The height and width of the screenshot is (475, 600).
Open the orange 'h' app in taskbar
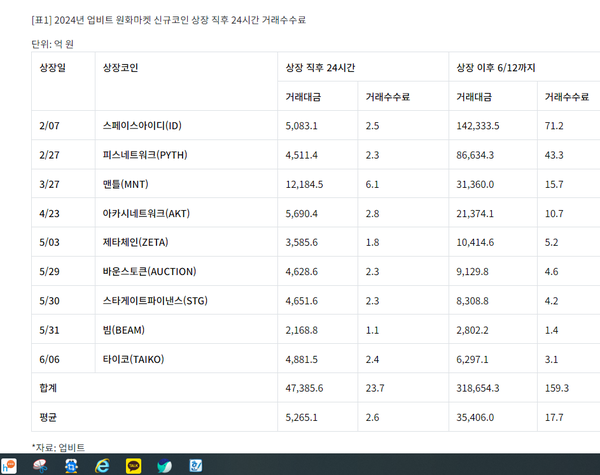[x=8, y=466]
